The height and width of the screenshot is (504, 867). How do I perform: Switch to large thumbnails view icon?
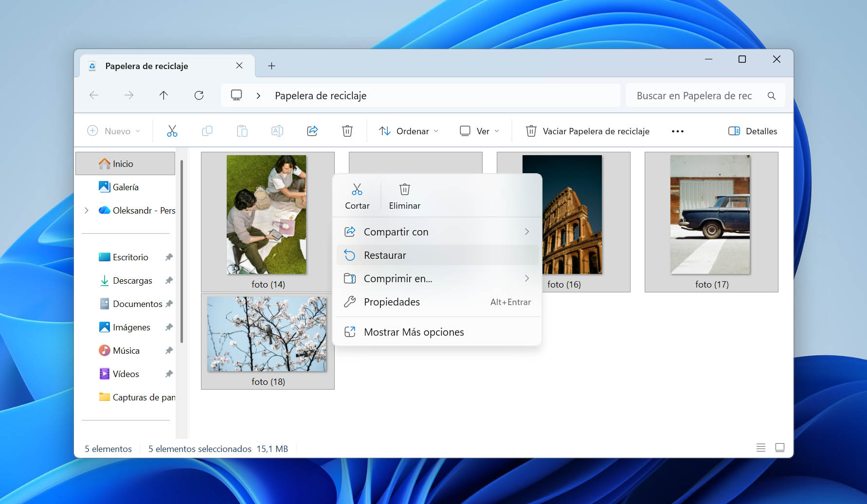coord(780,448)
